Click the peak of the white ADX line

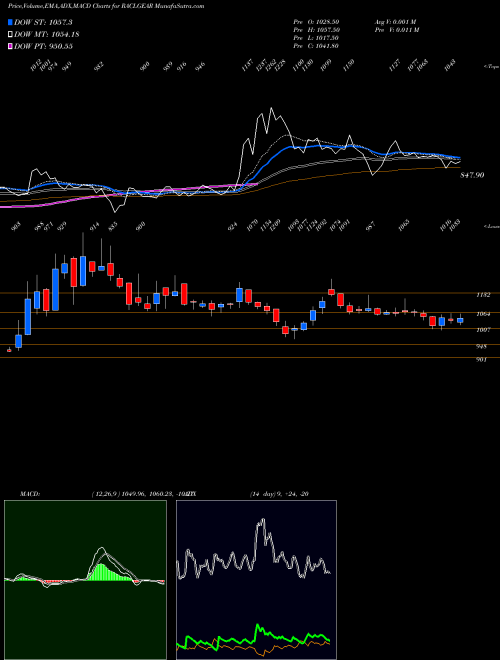(263, 520)
